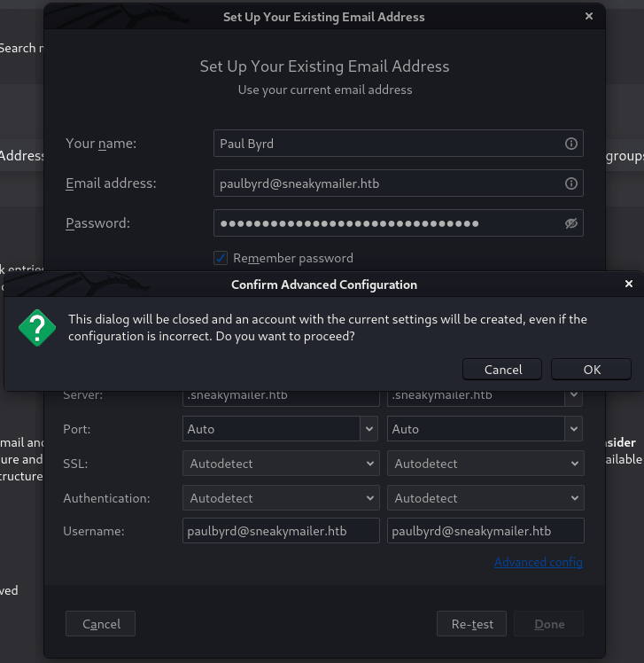Open the outgoing Authentication dropdown
Viewport: 644px width, 663px height.
485,498
